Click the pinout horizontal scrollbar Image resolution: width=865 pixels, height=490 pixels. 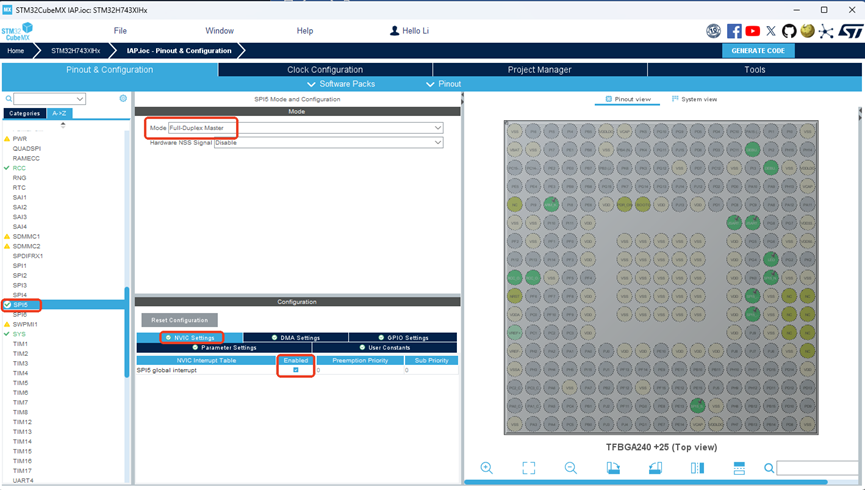click(645, 482)
